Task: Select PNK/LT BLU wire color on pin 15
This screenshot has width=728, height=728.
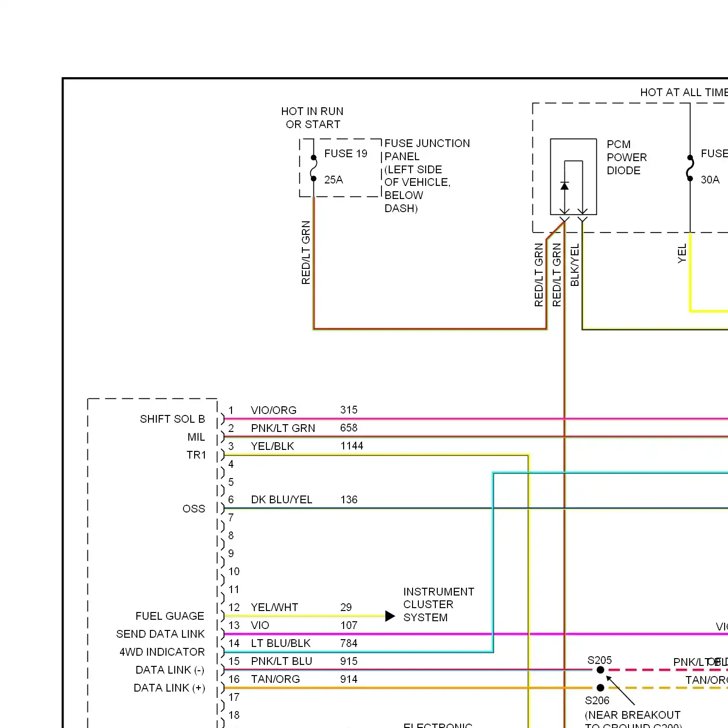Action: pyautogui.click(x=281, y=661)
